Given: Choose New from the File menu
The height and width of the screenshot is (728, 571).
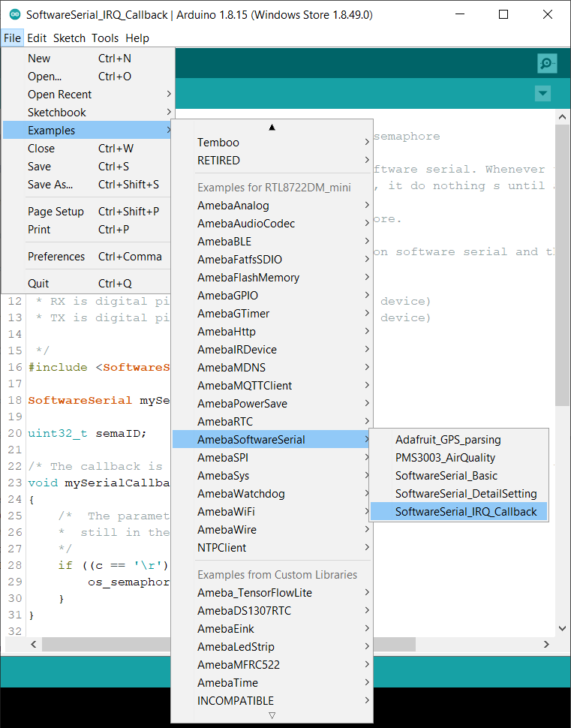Looking at the screenshot, I should pos(87,59).
